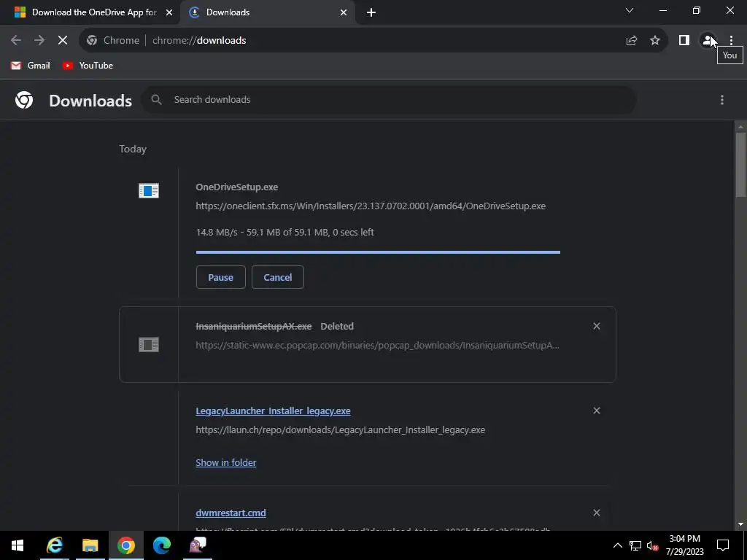Open Microsoft Edge from the taskbar
The height and width of the screenshot is (560, 747).
161,545
